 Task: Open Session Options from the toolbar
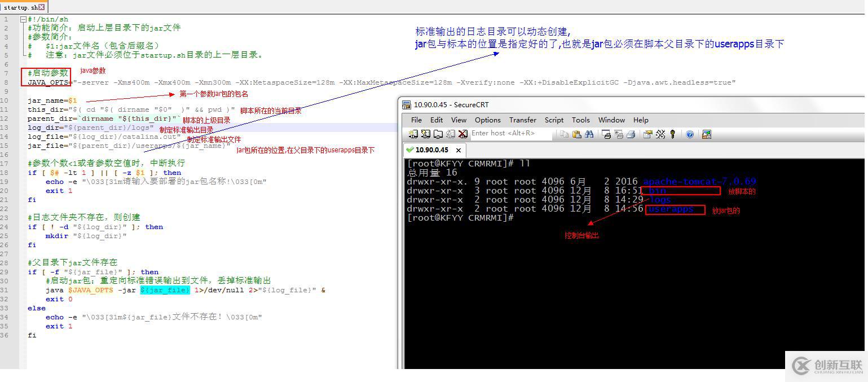pos(647,134)
